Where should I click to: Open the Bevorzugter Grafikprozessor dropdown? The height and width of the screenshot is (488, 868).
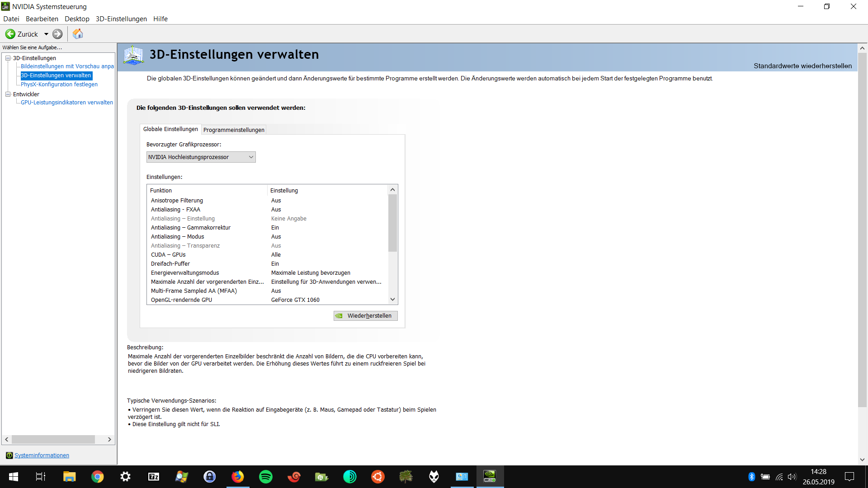201,157
